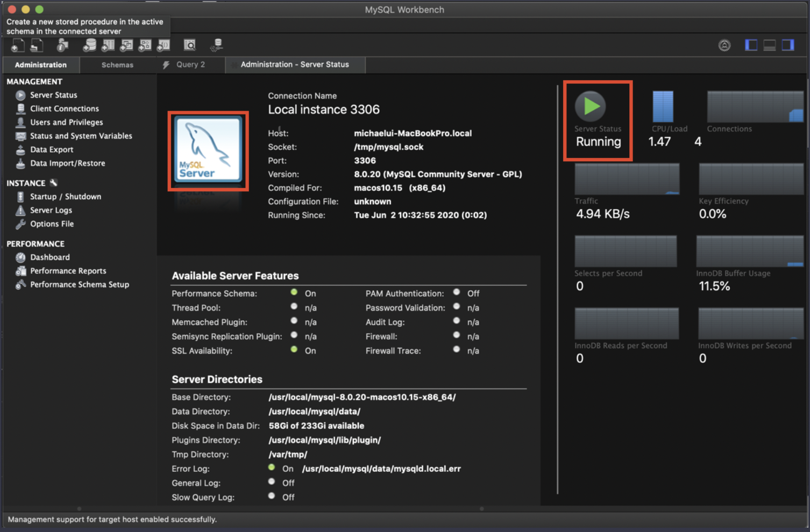Screen dimensions: 810x532
Task: Click error log path '/usr/local/mysql/data/mysqld.local.err'
Action: [381, 469]
